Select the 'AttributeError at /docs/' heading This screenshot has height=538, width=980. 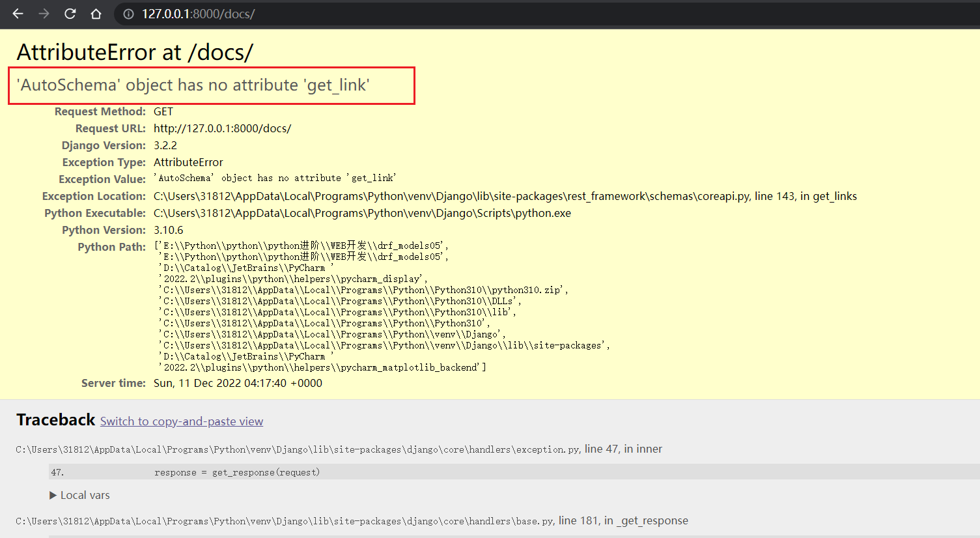(x=135, y=52)
